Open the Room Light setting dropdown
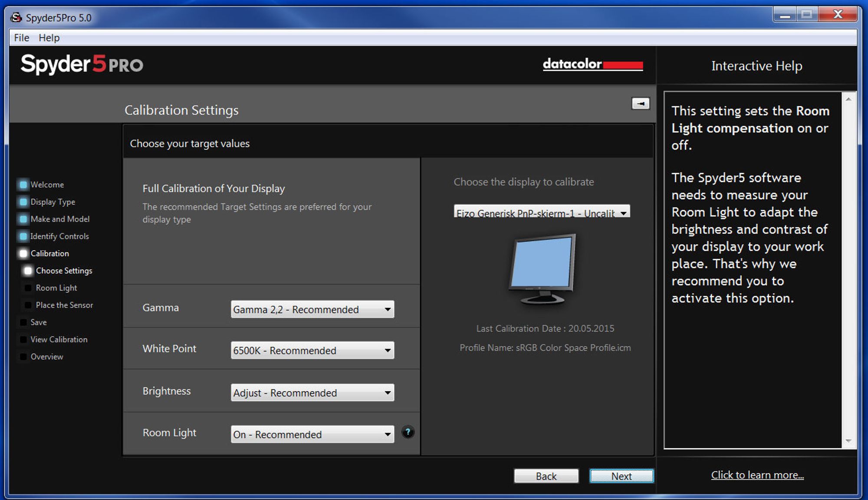868x500 pixels. coord(312,435)
